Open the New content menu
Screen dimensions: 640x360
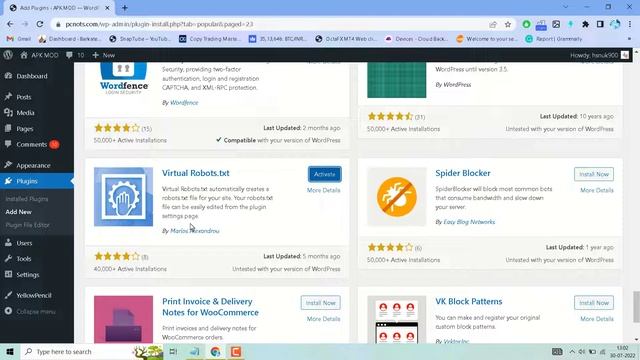click(x=104, y=55)
